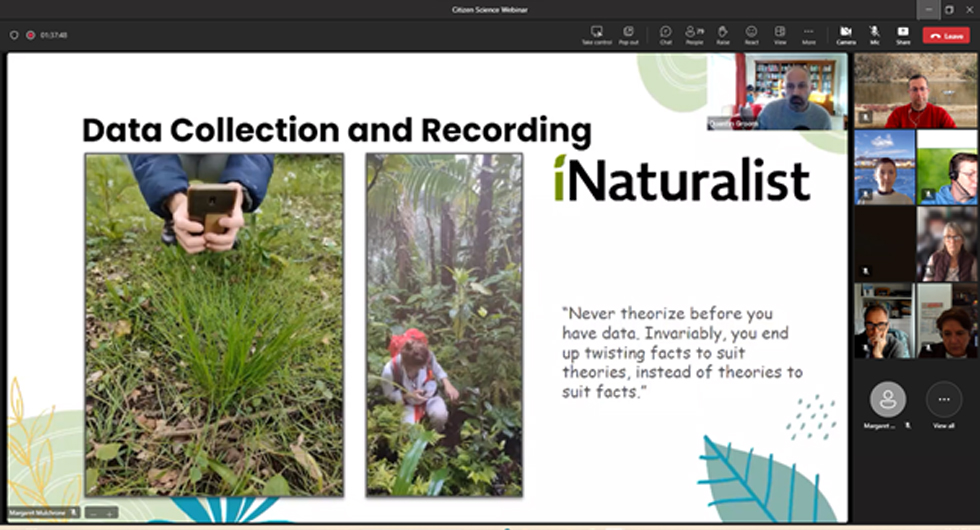The image size is (980, 530).
Task: Click the photo of hands holding phone
Action: (x=214, y=325)
